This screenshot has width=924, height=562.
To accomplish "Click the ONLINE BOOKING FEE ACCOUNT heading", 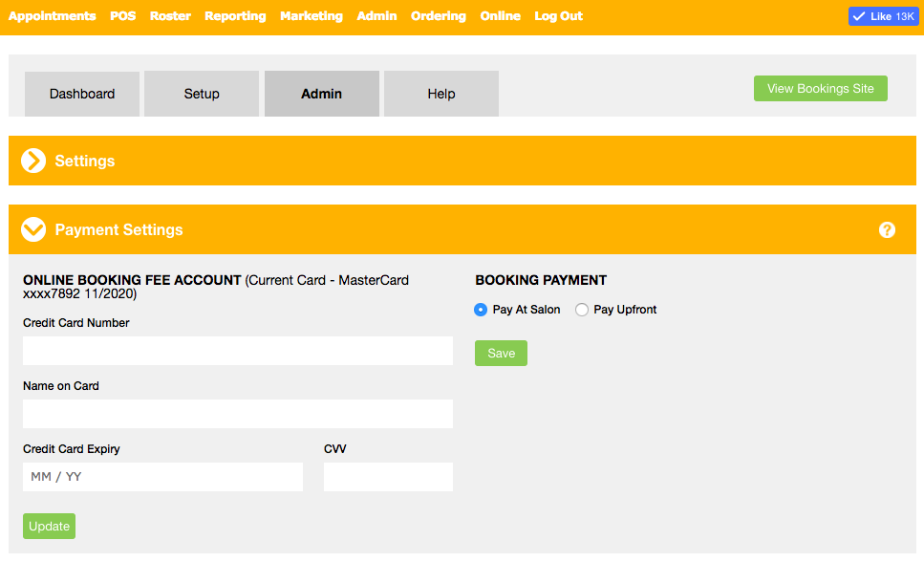I will pyautogui.click(x=132, y=280).
